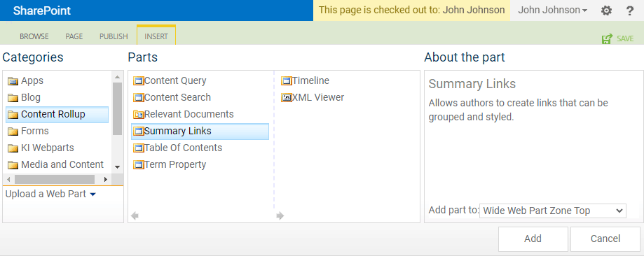Click the Media and Content folder icon
644x256 pixels.
13,165
